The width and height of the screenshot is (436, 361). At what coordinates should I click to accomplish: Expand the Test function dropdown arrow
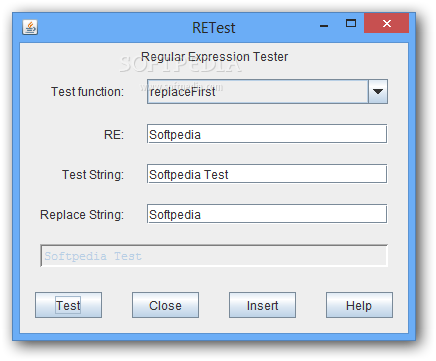point(378,92)
